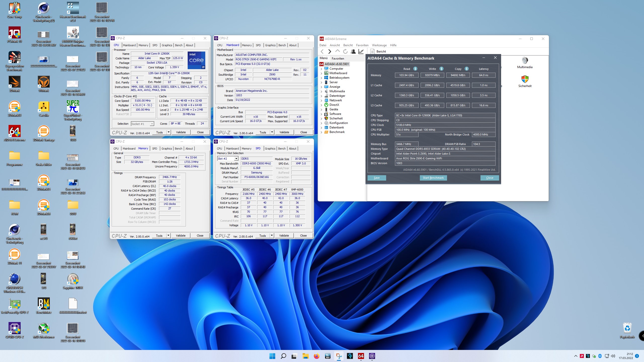
Task: Open the Slot #2 memory slot dropdown
Action: (227, 159)
